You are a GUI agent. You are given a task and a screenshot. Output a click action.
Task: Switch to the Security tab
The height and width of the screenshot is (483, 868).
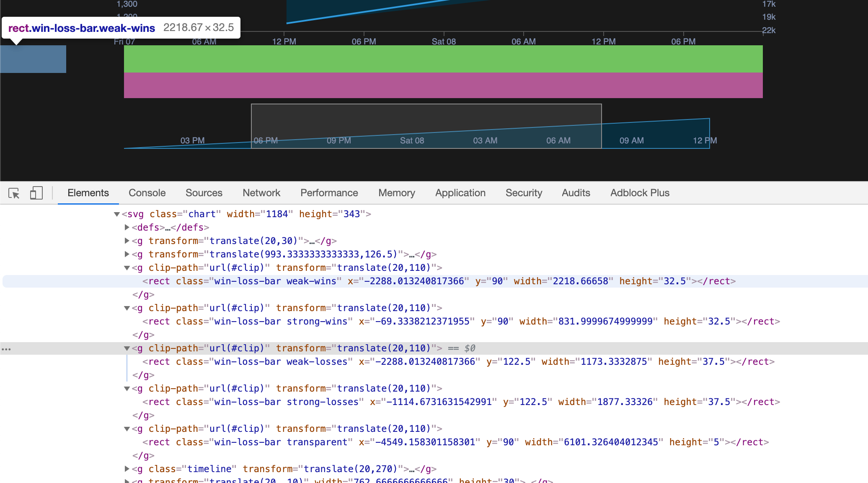[524, 193]
